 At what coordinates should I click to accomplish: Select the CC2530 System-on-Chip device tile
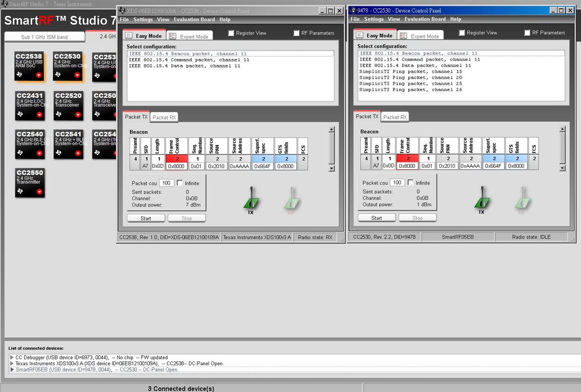click(68, 67)
